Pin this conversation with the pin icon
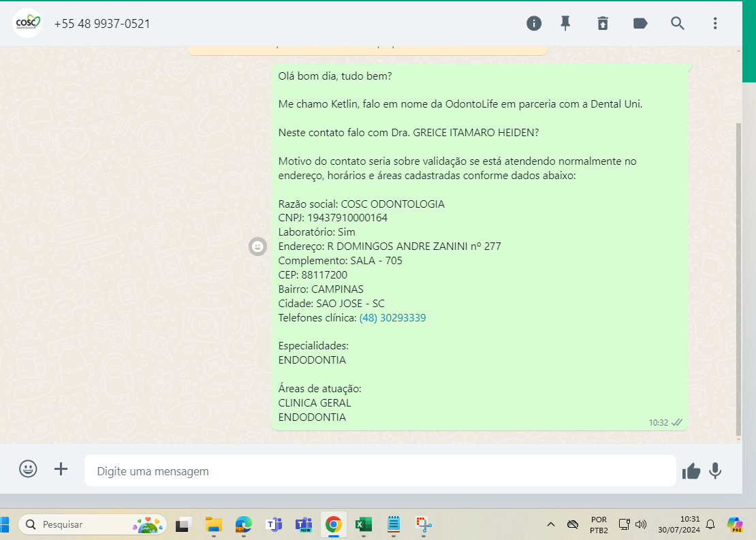Image resolution: width=756 pixels, height=540 pixels. click(x=565, y=23)
